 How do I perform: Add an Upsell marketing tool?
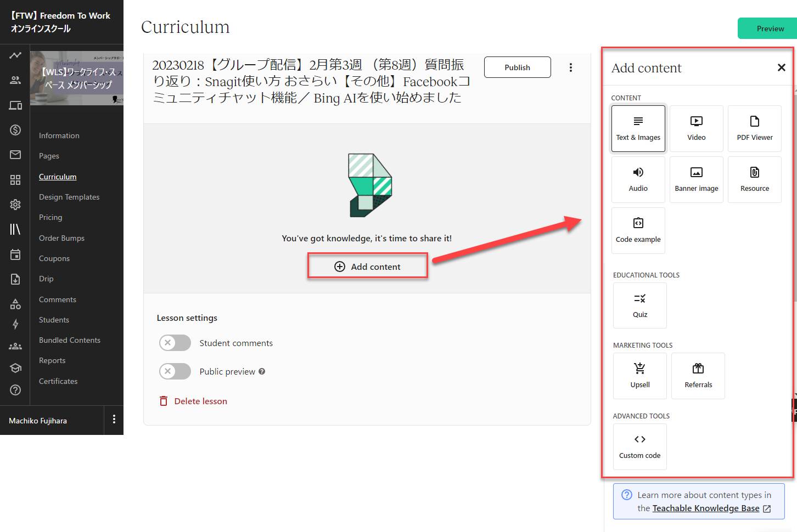pyautogui.click(x=640, y=376)
